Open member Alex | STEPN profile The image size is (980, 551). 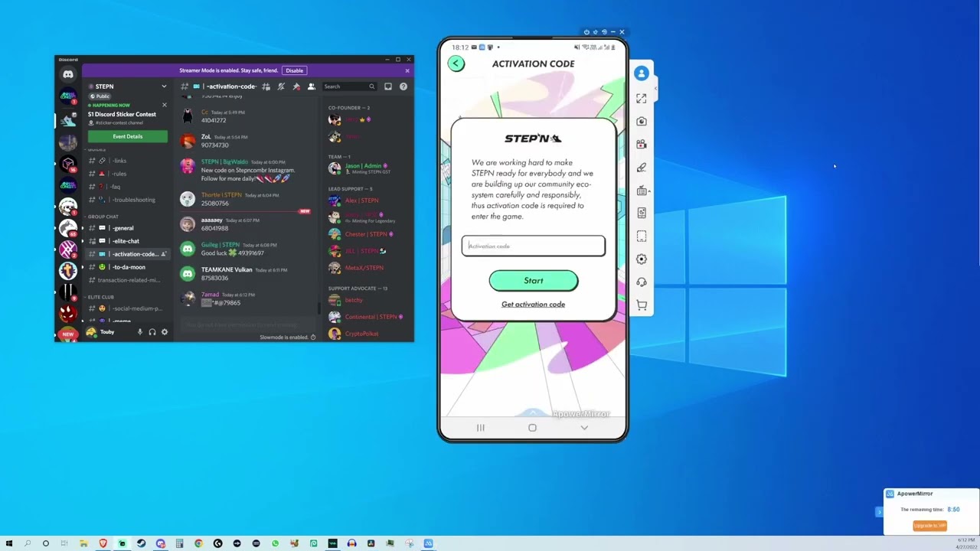tap(361, 201)
